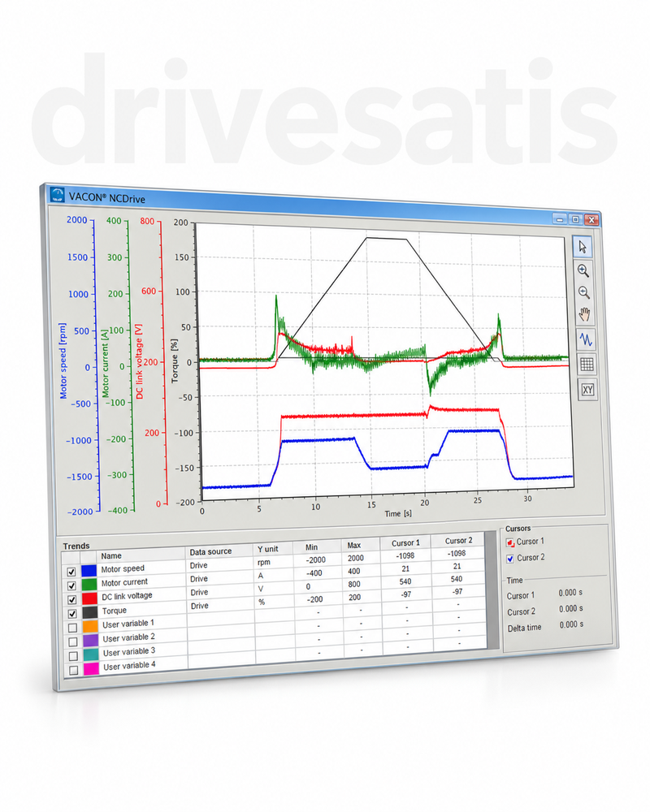Screen dimensions: 650x812
Task: Select the User variable 1 row name
Action: click(128, 624)
